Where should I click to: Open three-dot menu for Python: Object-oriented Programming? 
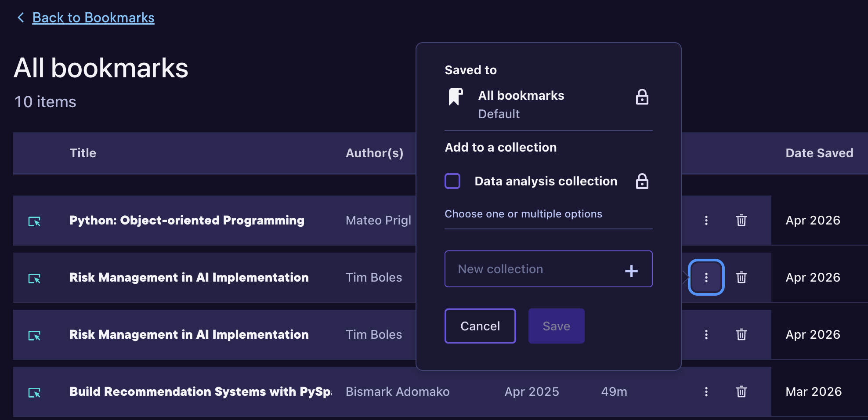(706, 221)
